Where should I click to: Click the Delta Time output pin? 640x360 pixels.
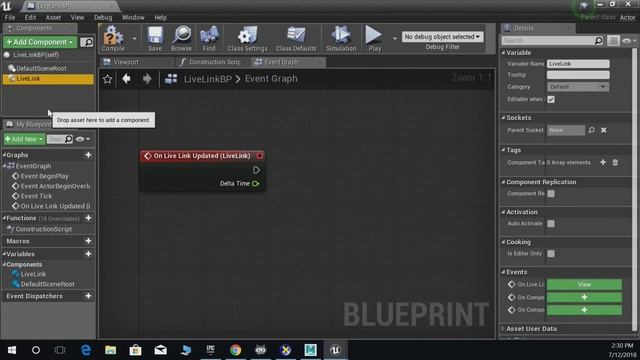[256, 184]
